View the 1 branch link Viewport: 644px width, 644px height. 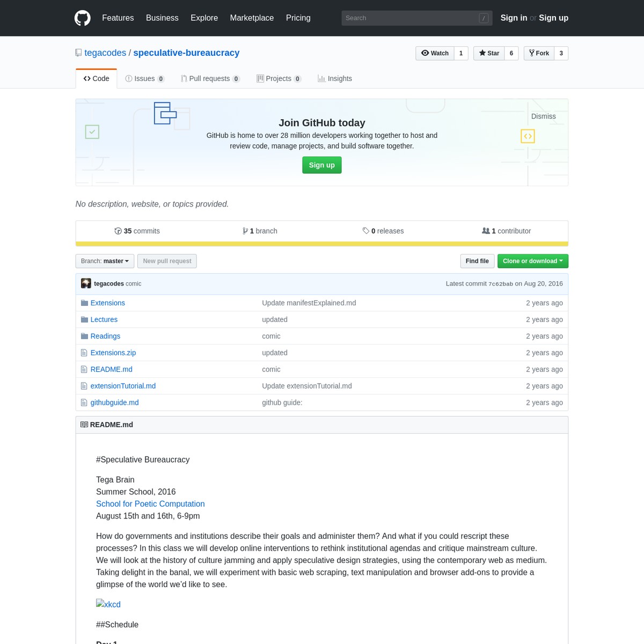[260, 231]
